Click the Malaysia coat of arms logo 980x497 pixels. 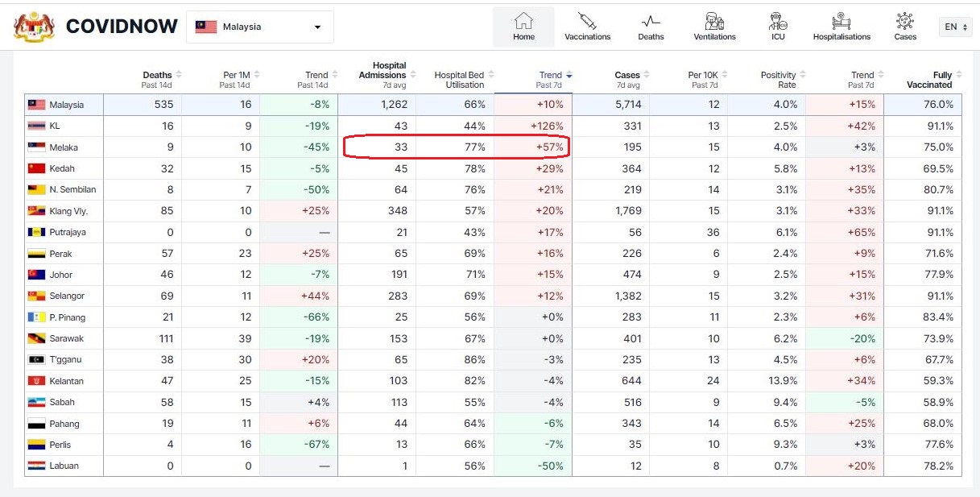coord(34,27)
